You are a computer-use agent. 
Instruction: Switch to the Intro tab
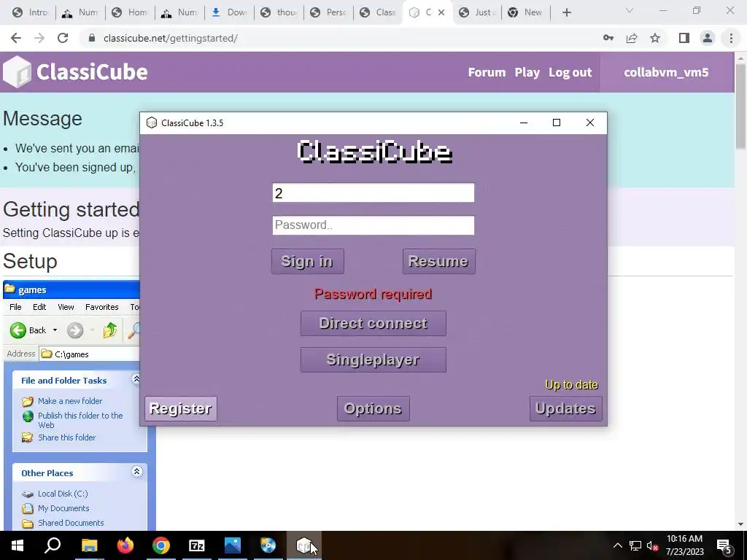pos(31,12)
